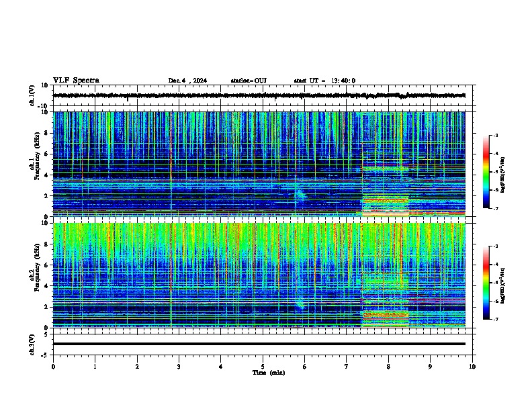
Task: Click the "8" kHz tick on ch.1 spectrogram axis
Action: click(46, 133)
